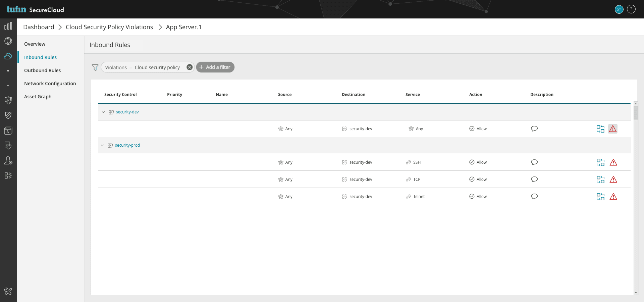
Task: Open Outbound Rules section
Action: point(42,70)
